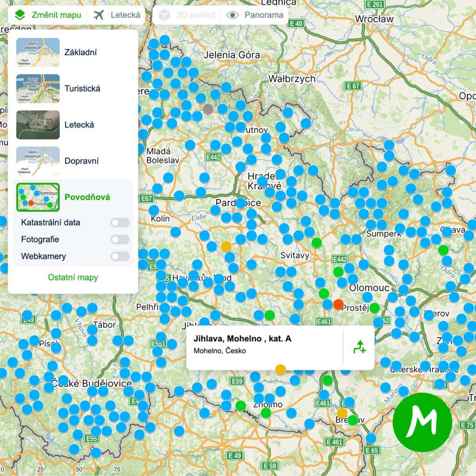Click the green Mapy.cz M logo
Screen dimensions: 476x476
[x=422, y=422]
